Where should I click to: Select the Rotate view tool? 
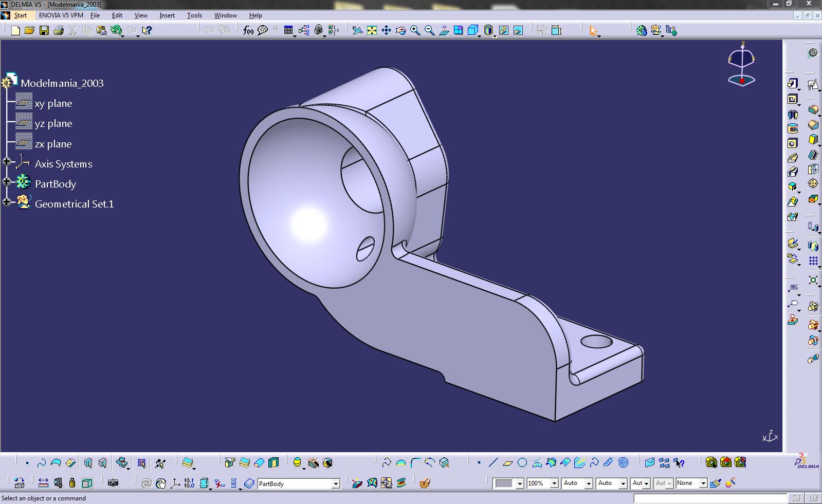click(x=400, y=31)
